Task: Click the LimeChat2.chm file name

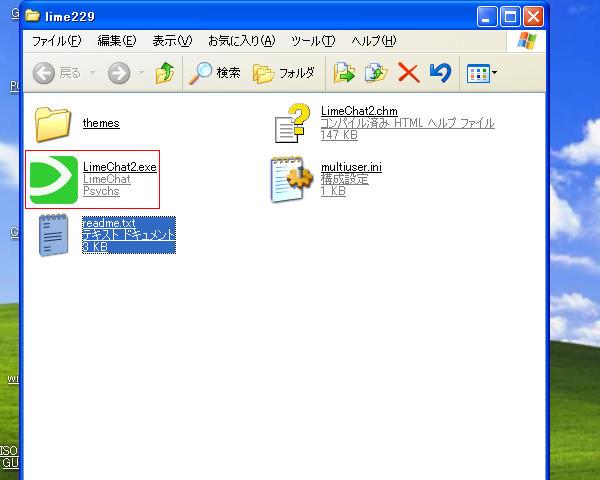Action: [359, 111]
